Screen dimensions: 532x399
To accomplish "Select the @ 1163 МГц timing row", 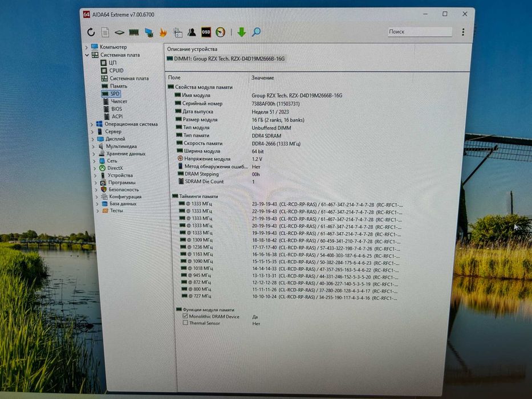I will pyautogui.click(x=290, y=255).
